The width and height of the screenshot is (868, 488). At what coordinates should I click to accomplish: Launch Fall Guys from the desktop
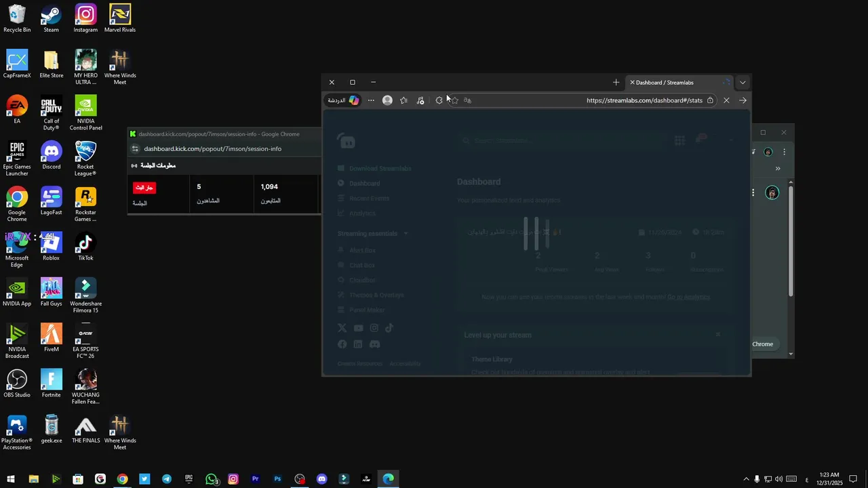(51, 291)
